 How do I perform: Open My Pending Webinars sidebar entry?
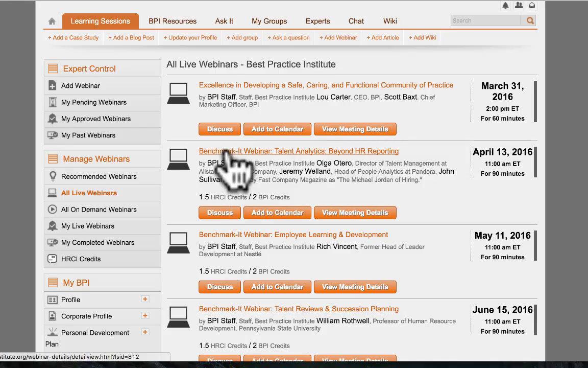[x=103, y=102]
